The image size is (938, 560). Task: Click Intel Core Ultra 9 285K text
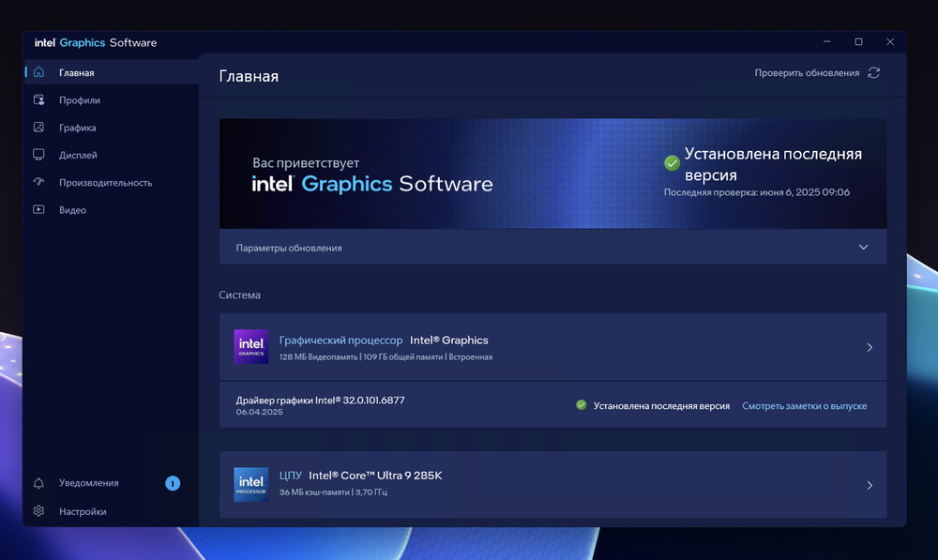375,476
